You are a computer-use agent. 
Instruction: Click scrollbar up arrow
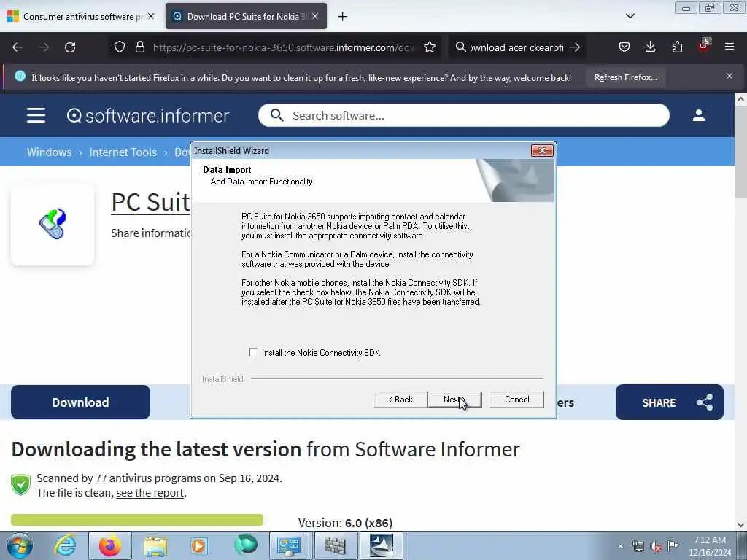740,99
